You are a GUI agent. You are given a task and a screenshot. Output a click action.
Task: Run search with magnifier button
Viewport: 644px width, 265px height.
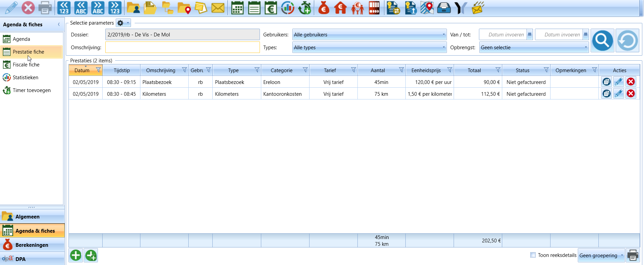(x=602, y=40)
